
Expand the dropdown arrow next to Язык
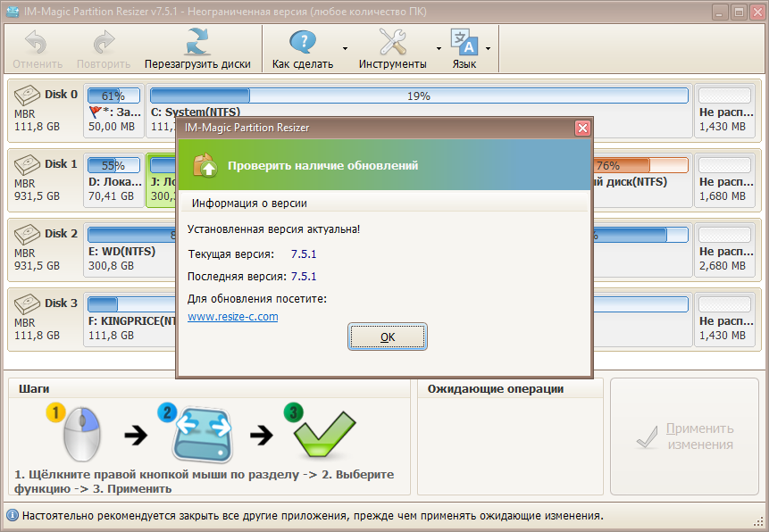click(488, 48)
